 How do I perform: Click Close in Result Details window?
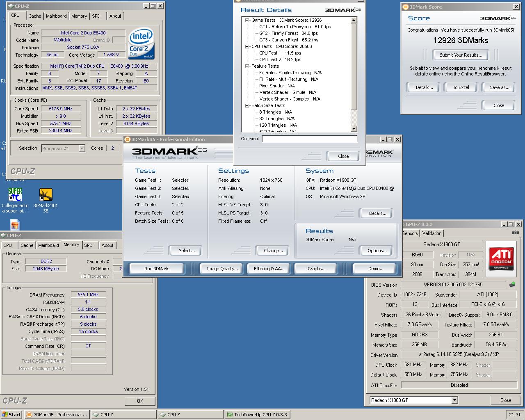click(343, 156)
